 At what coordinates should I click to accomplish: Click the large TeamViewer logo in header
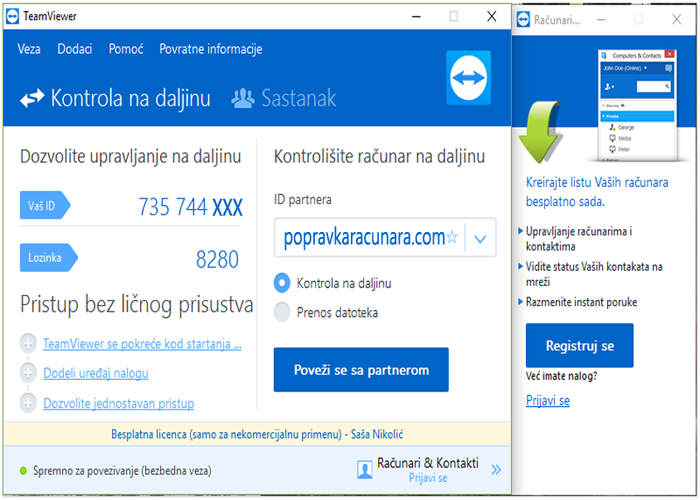(468, 78)
